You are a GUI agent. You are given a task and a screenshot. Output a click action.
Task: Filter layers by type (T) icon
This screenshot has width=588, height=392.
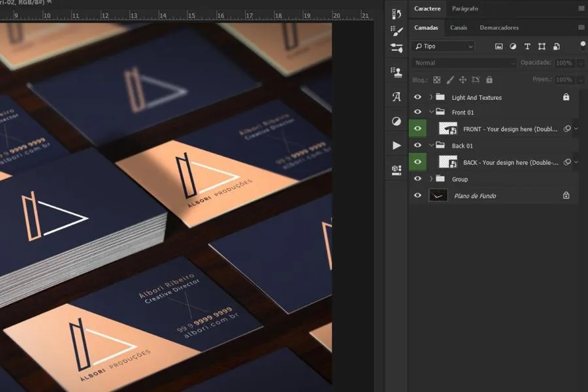[527, 46]
